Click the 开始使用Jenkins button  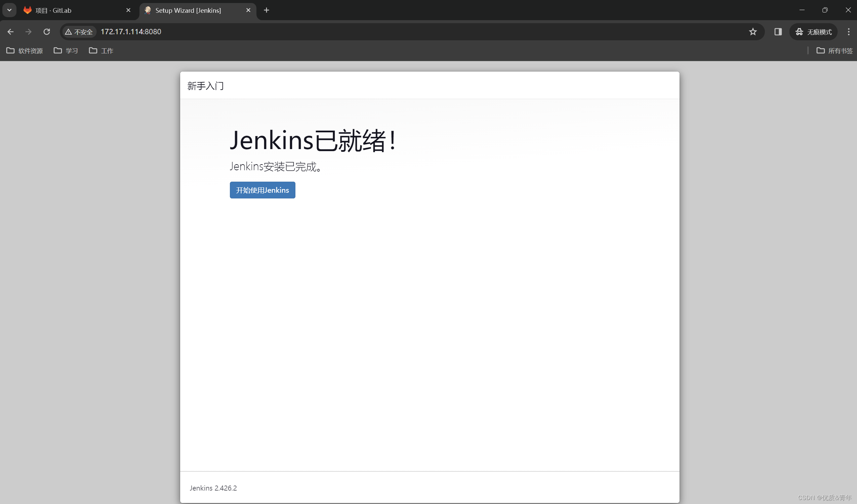click(x=262, y=190)
